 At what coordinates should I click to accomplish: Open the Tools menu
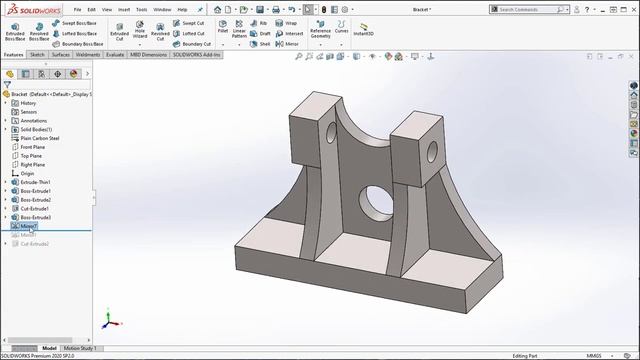[x=142, y=9]
